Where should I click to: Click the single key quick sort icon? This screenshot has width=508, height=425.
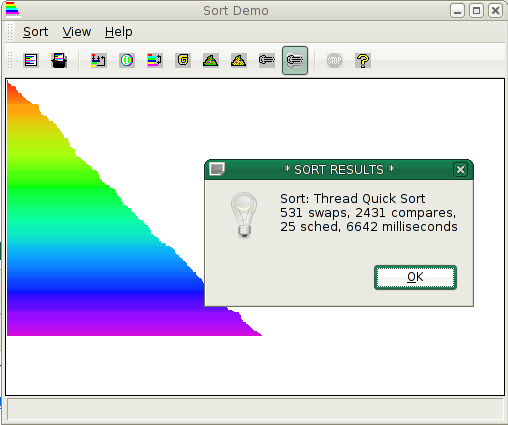267,61
